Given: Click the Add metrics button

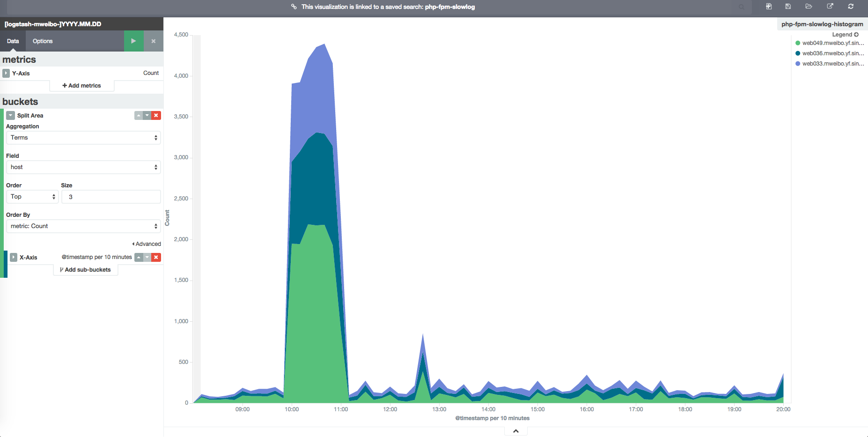Looking at the screenshot, I should point(82,86).
